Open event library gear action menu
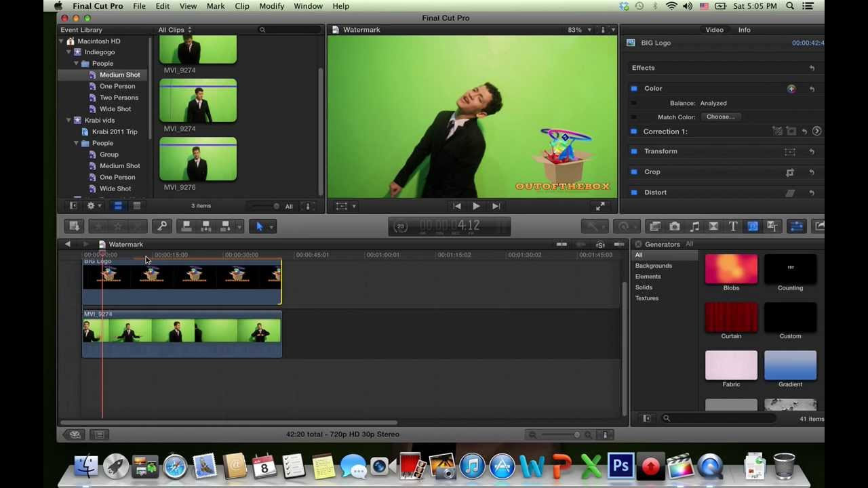Screen dimensions: 868x488 94,206
